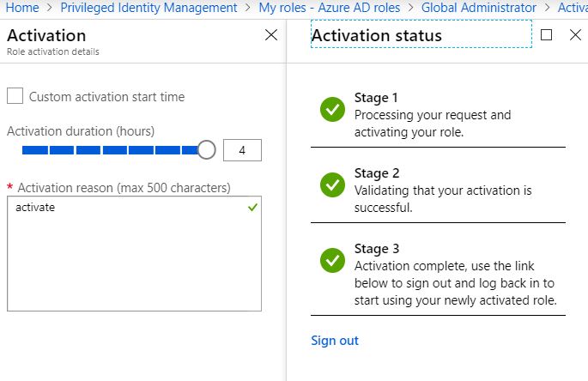The height and width of the screenshot is (381, 588).
Task: Open Global Administrator breadcrumb link
Action: pyautogui.click(x=478, y=8)
